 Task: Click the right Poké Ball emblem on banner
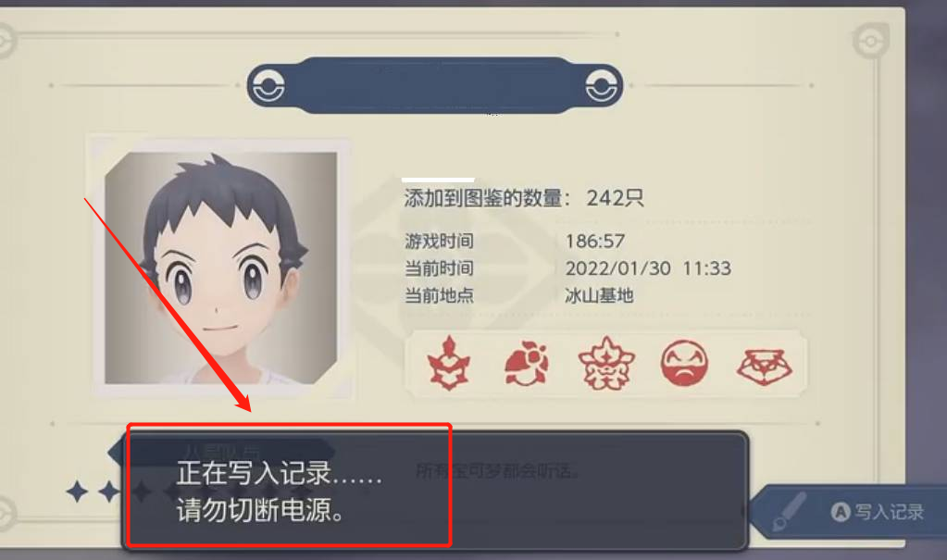coord(602,86)
